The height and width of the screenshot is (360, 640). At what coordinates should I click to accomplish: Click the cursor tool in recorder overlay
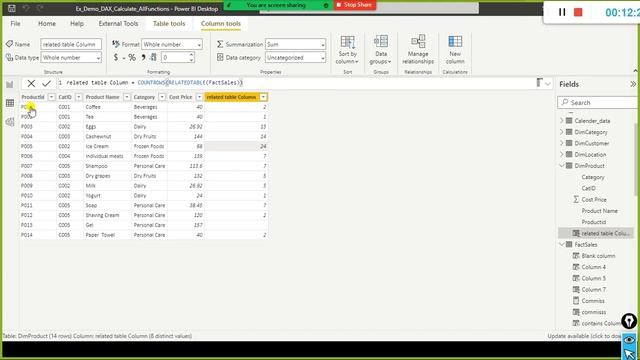[x=629, y=353]
